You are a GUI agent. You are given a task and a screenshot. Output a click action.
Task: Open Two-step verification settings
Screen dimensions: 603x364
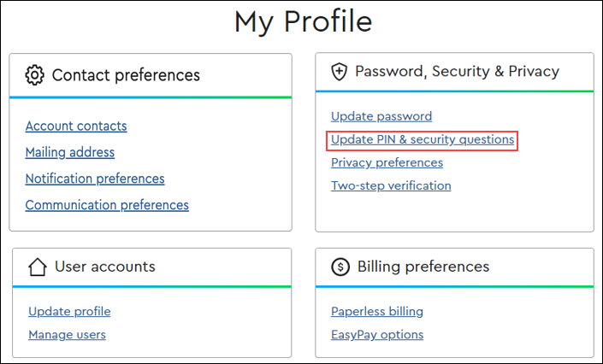point(391,185)
